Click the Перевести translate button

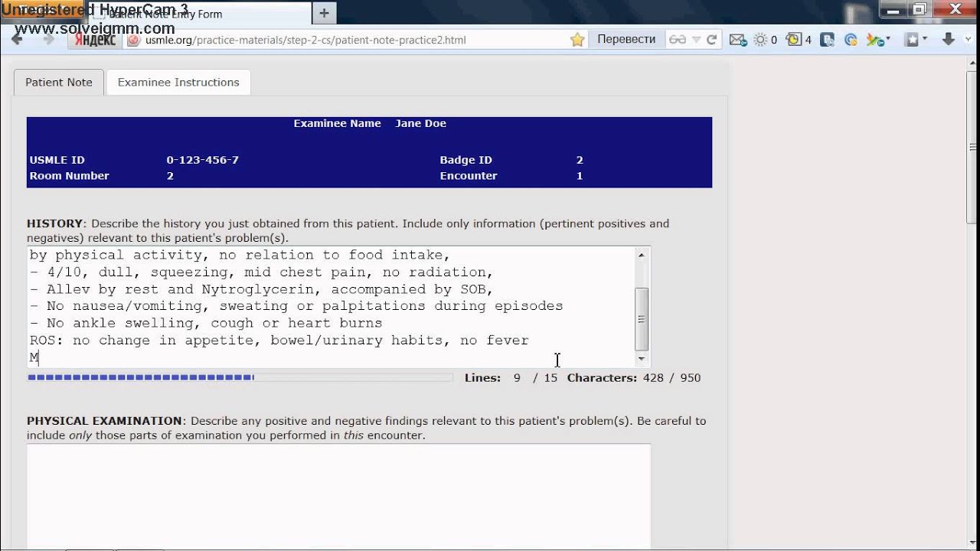point(626,39)
